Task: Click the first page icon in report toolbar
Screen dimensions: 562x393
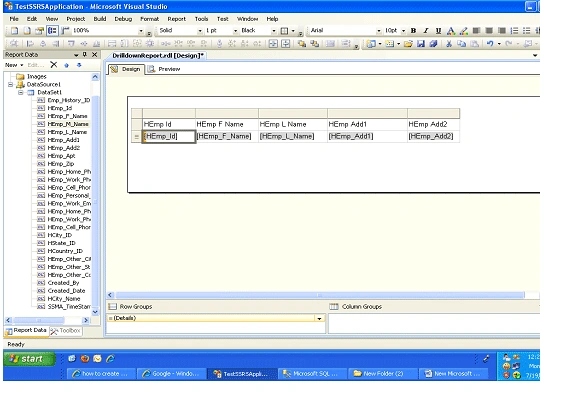Action: pos(15,31)
